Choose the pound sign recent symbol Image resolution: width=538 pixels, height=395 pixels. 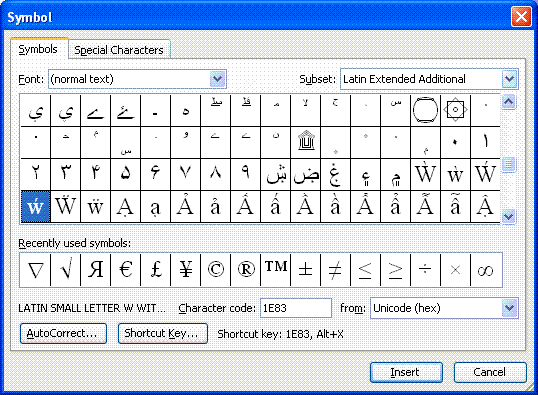[x=155, y=270]
